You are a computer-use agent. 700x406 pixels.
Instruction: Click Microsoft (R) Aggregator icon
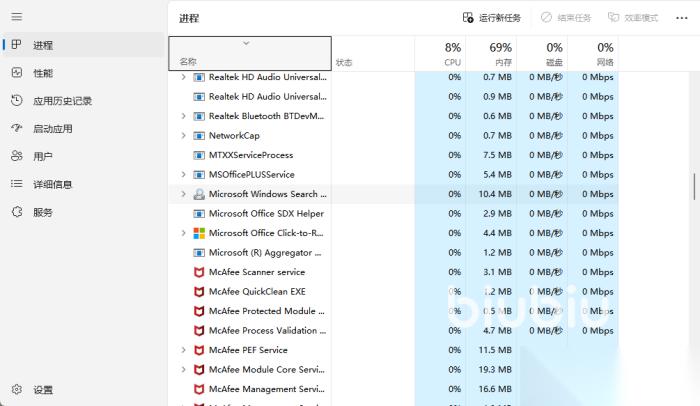[x=199, y=253]
